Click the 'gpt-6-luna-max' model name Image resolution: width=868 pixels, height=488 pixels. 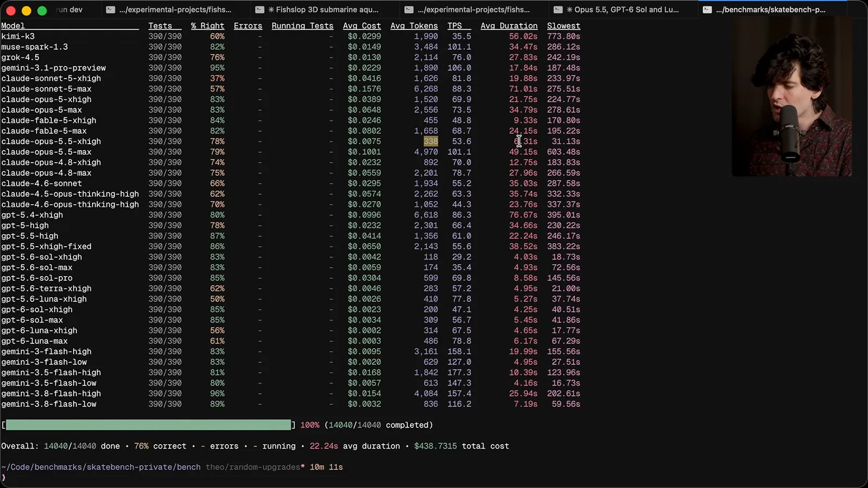34,341
